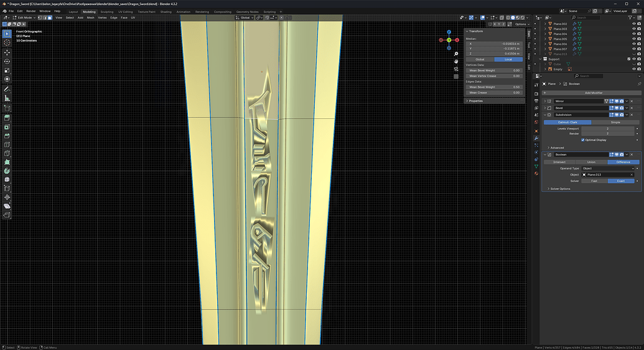
Task: Hide Plane.005 in viewport via eye icon
Action: pos(633,39)
